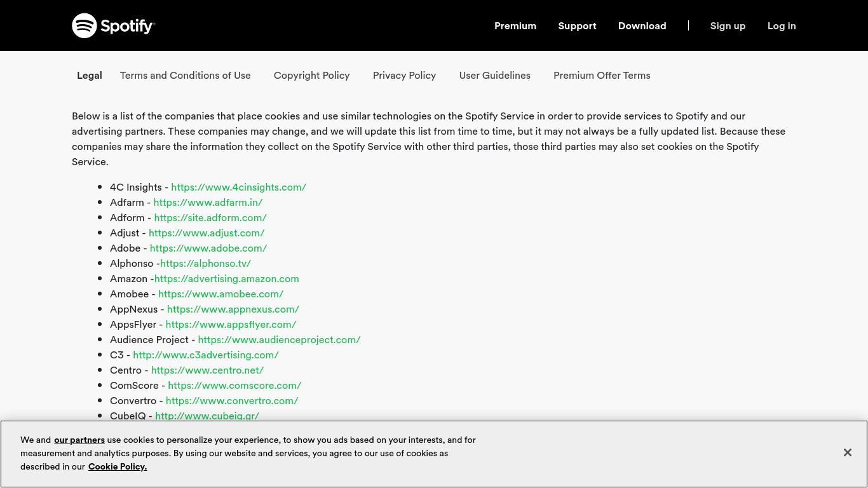
Task: Open the comscore.com link
Action: pyautogui.click(x=234, y=385)
